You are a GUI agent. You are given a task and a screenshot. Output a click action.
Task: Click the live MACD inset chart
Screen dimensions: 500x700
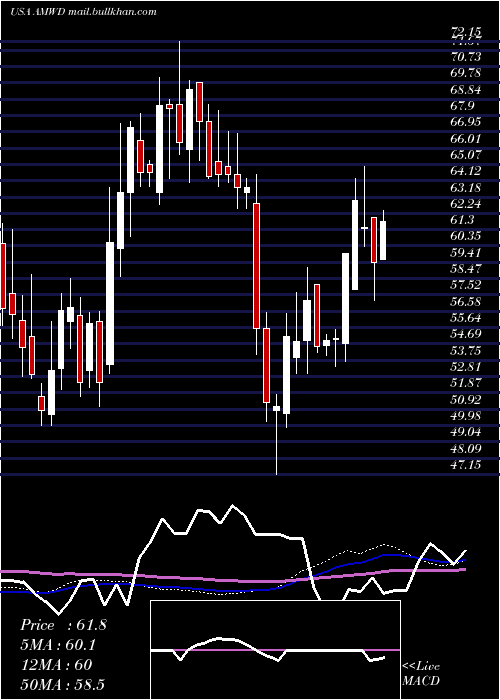pos(275,650)
